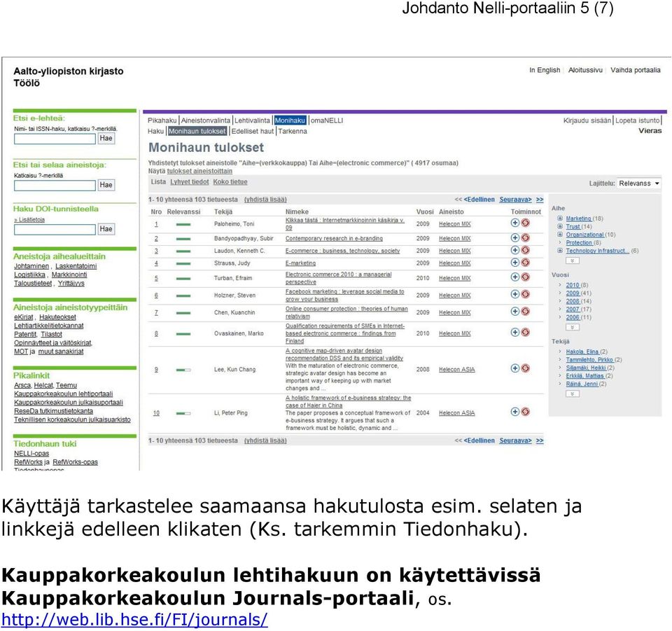Open SFX link for Paloheimo, Toni record
This screenshot has width=672, height=631.
pos(525,223)
